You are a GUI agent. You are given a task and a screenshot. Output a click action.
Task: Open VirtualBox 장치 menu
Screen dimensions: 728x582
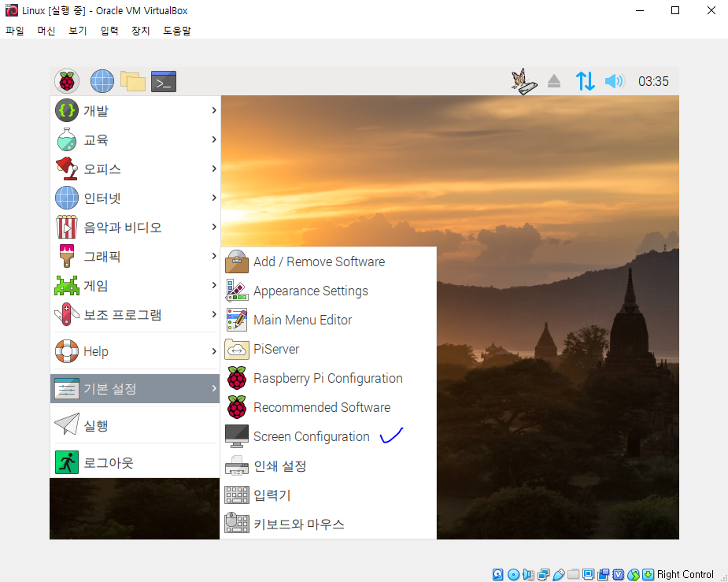click(140, 31)
